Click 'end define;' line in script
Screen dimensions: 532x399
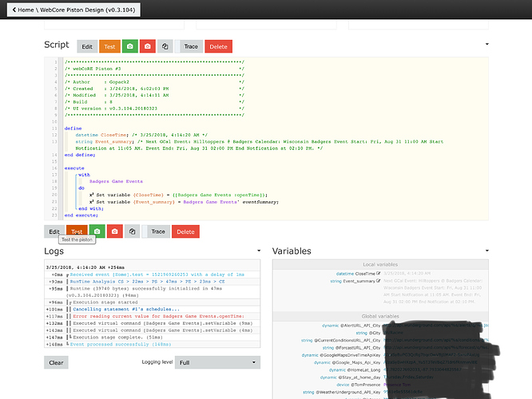coord(80,155)
